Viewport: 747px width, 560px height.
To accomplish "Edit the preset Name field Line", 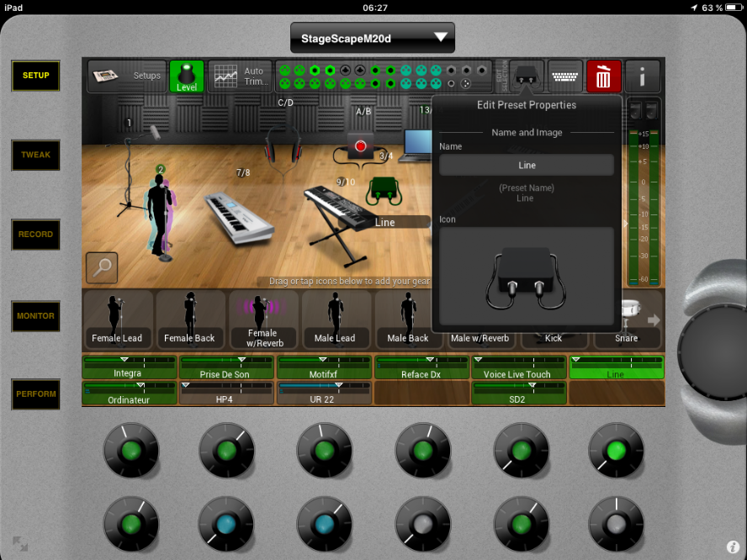I will pyautogui.click(x=526, y=166).
